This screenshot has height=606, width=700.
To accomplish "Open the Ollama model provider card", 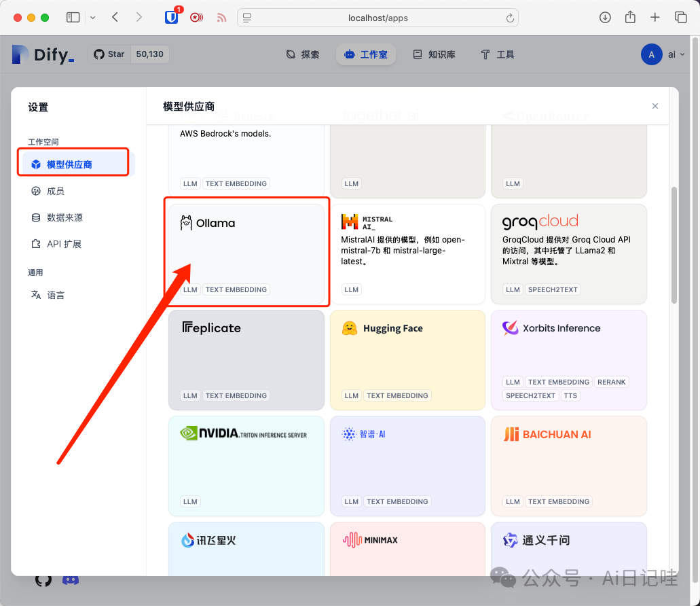I will point(246,251).
